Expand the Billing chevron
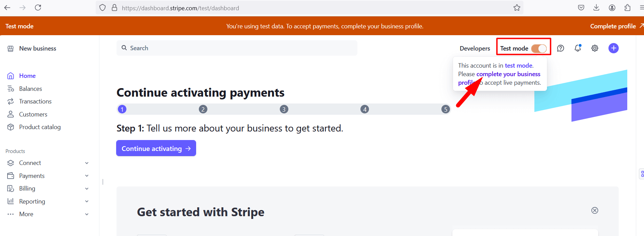 pyautogui.click(x=87, y=189)
